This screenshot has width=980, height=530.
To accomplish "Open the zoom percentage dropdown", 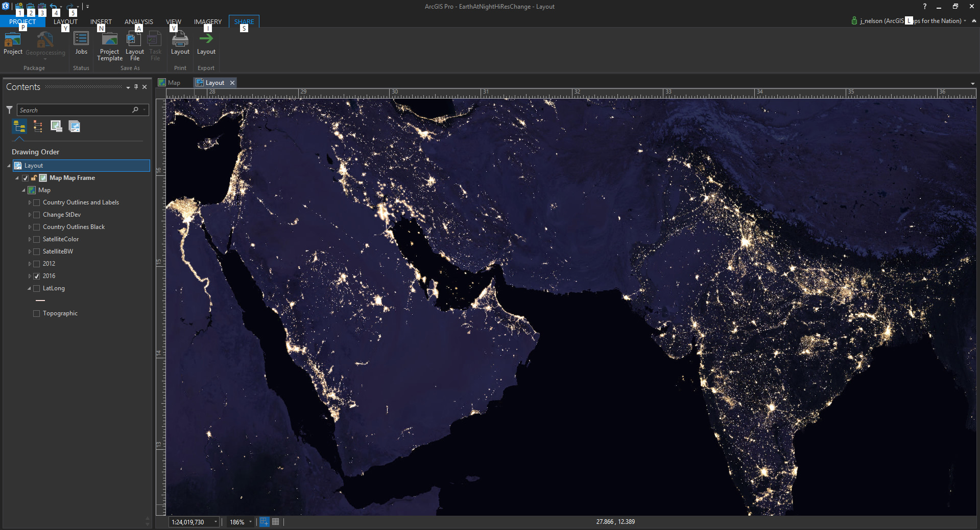I will click(x=250, y=522).
